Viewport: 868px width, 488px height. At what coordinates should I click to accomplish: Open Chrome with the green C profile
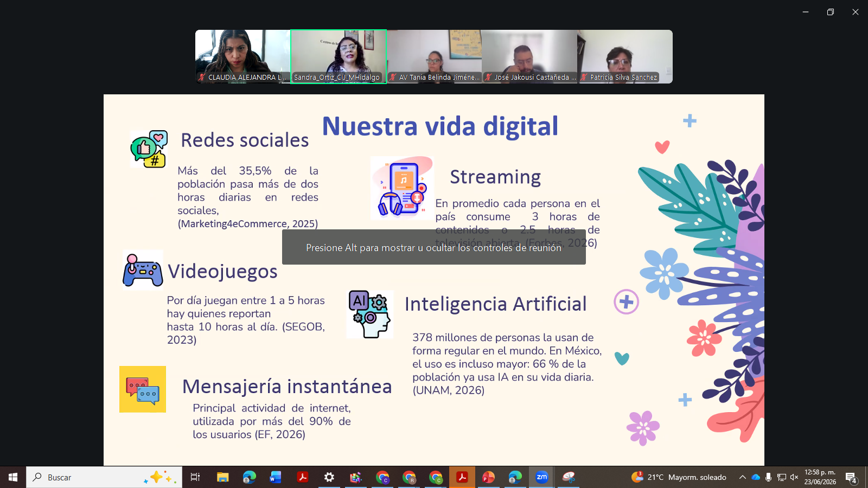[436, 477]
